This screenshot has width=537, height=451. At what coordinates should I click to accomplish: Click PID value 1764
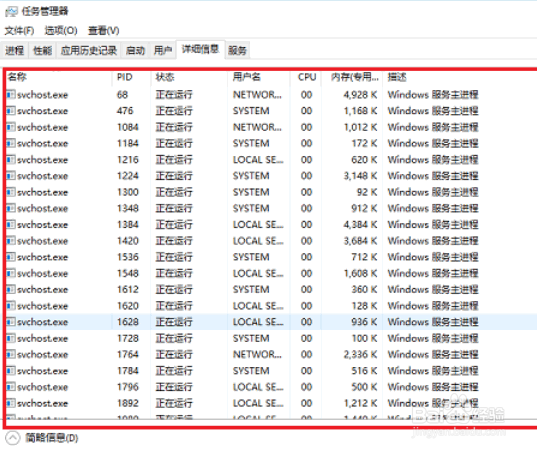point(128,354)
